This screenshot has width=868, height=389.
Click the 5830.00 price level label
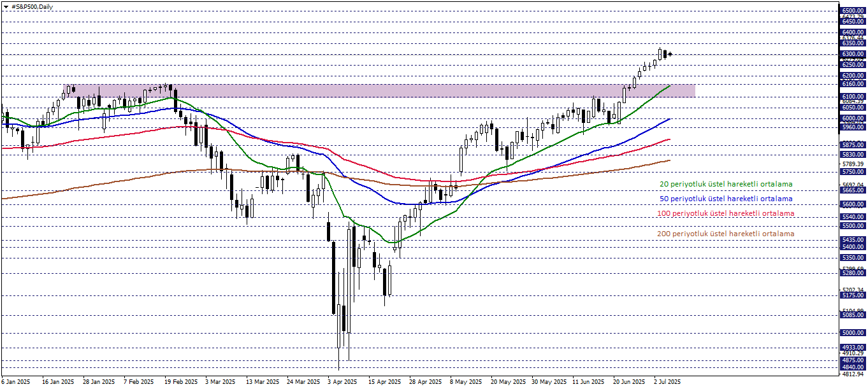[852, 155]
